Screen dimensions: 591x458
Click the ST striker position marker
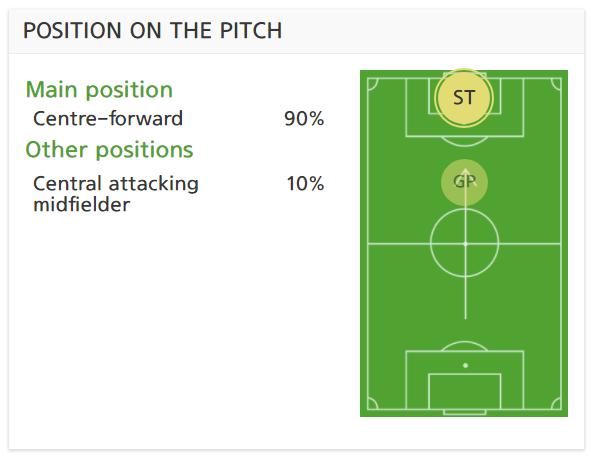point(464,98)
